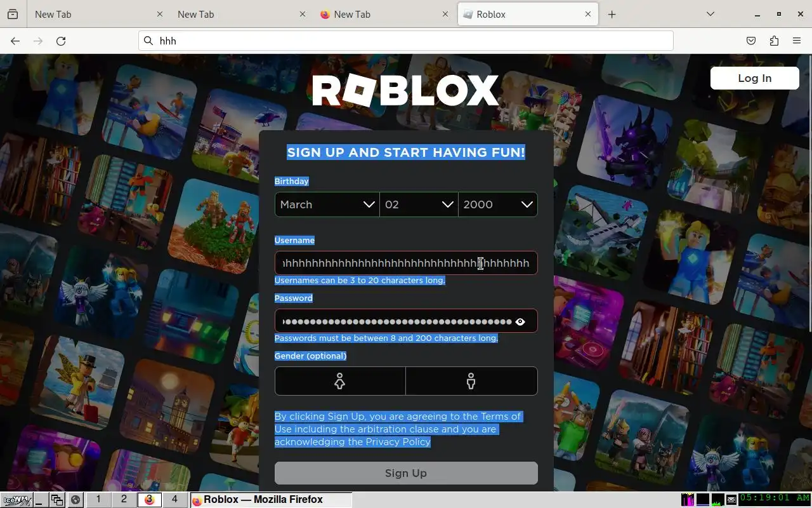
Task: Switch to workspace 1
Action: (98, 500)
